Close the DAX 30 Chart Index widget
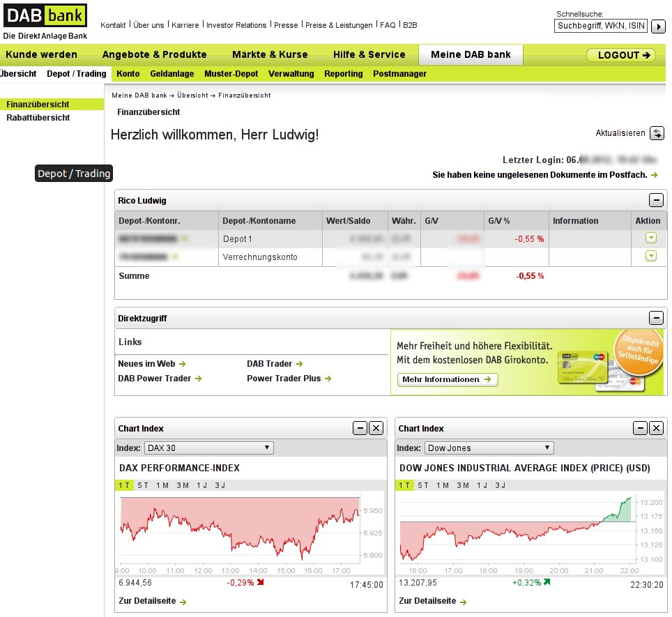This screenshot has width=672, height=617. (376, 427)
